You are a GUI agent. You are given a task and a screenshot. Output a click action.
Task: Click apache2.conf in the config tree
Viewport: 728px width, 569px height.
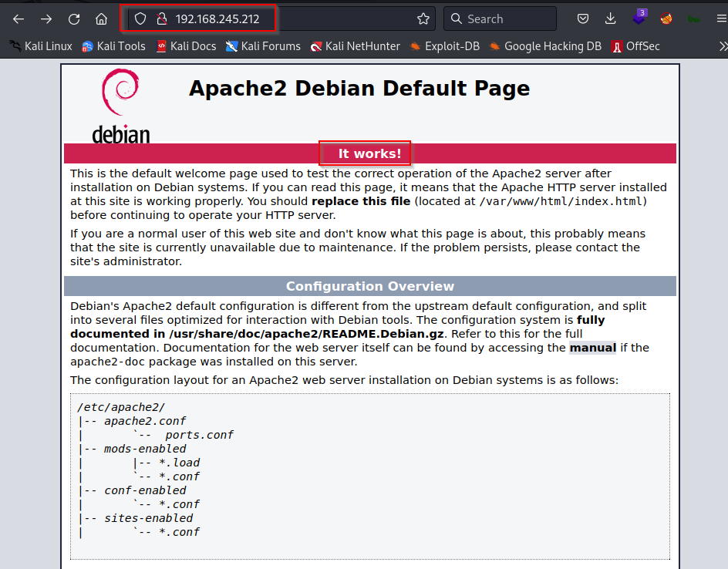coord(144,422)
